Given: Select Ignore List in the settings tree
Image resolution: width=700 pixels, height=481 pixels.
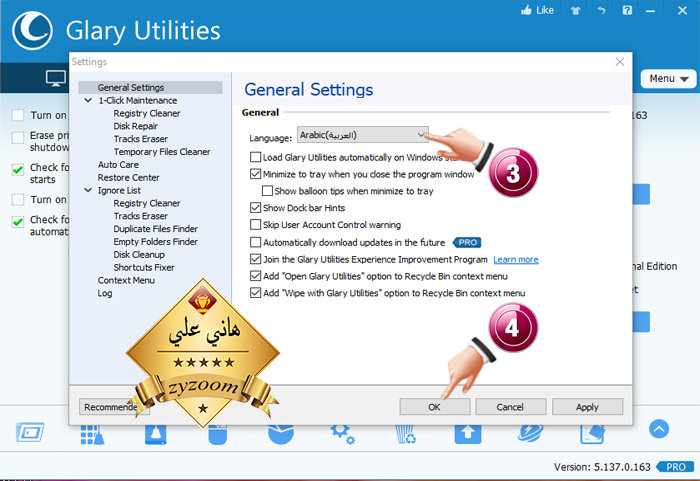Looking at the screenshot, I should 119,190.
